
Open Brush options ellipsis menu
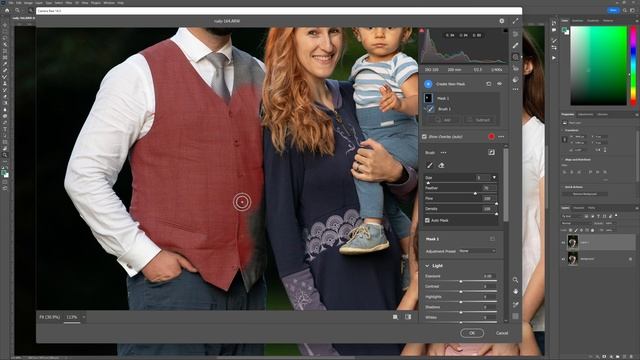click(x=443, y=153)
